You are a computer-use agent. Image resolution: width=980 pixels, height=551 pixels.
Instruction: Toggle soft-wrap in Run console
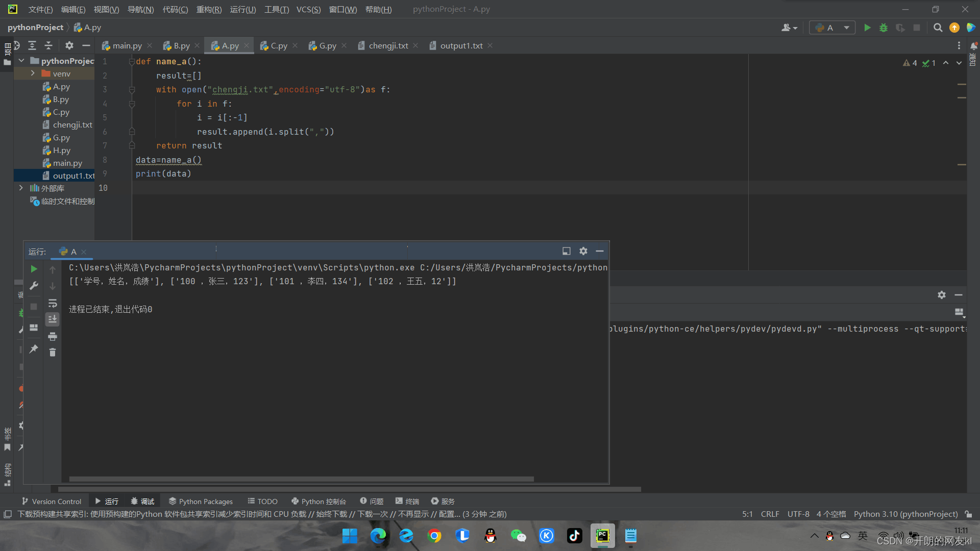(x=52, y=304)
